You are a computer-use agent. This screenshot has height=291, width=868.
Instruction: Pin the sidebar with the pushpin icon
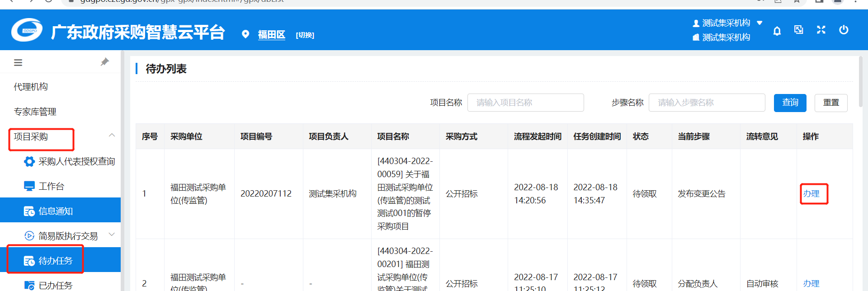coord(104,62)
